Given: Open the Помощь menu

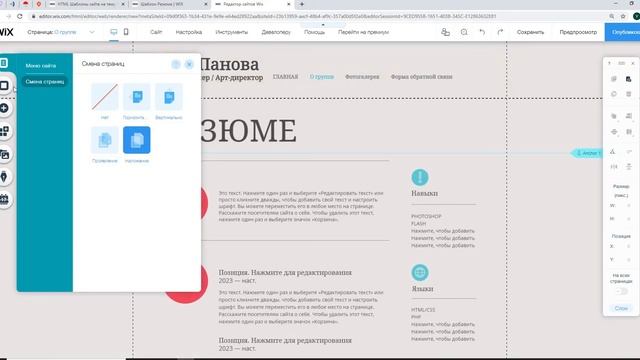Looking at the screenshot, I should pyautogui.click(x=314, y=32).
